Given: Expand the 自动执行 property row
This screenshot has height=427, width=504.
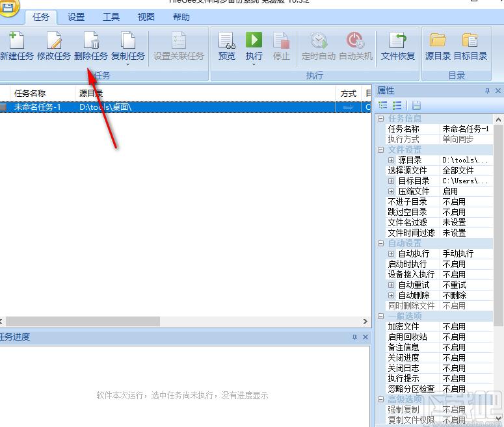Looking at the screenshot, I should (x=391, y=254).
